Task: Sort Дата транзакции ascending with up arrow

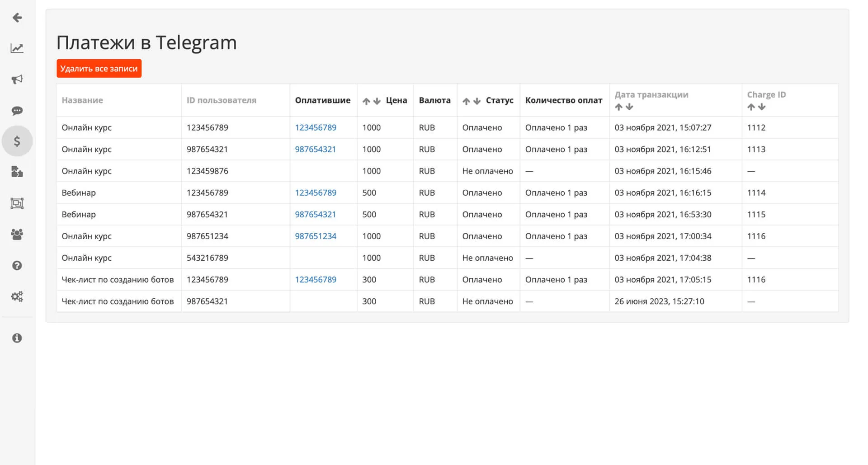Action: 618,107
